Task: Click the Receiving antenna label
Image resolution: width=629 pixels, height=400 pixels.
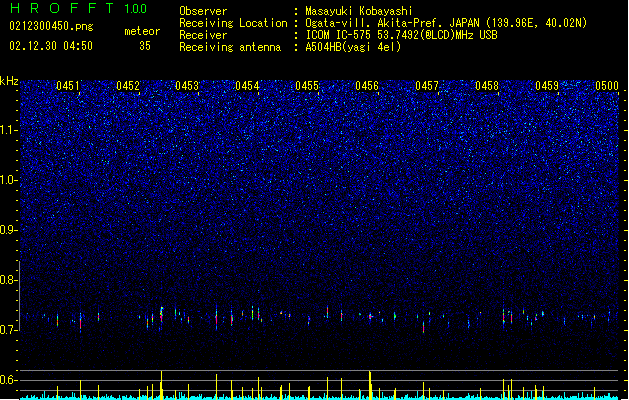Action: [230, 47]
